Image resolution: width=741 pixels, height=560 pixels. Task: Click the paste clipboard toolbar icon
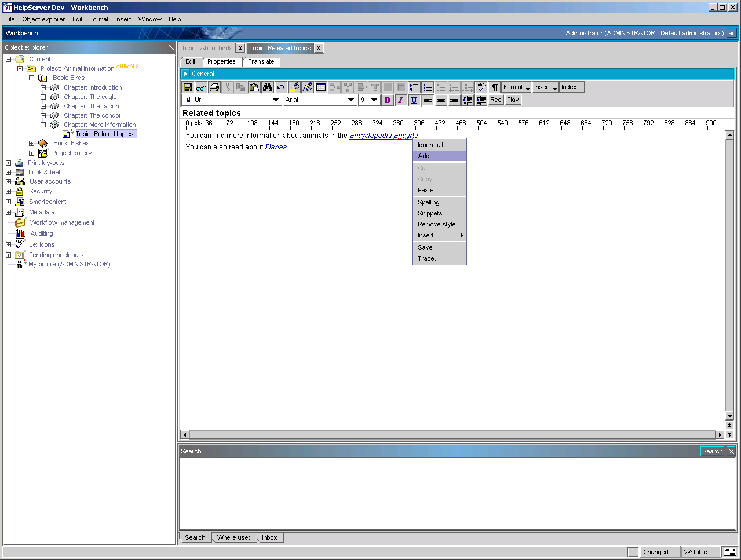(254, 87)
